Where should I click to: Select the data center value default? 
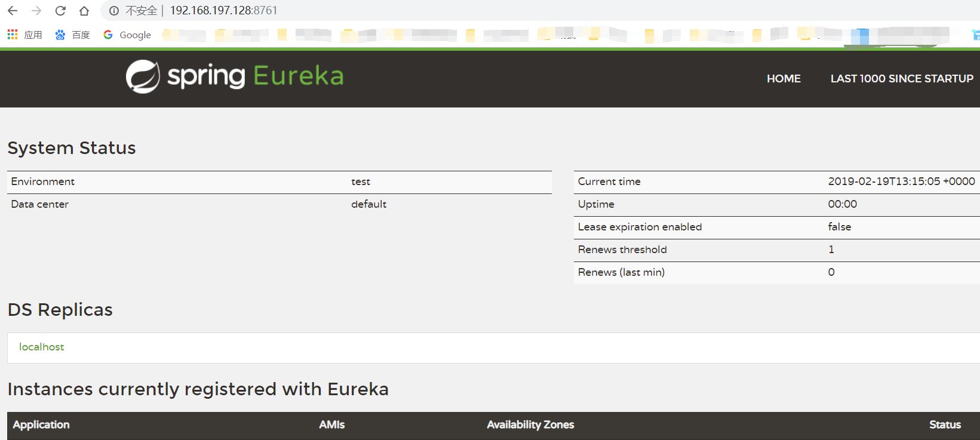(368, 204)
